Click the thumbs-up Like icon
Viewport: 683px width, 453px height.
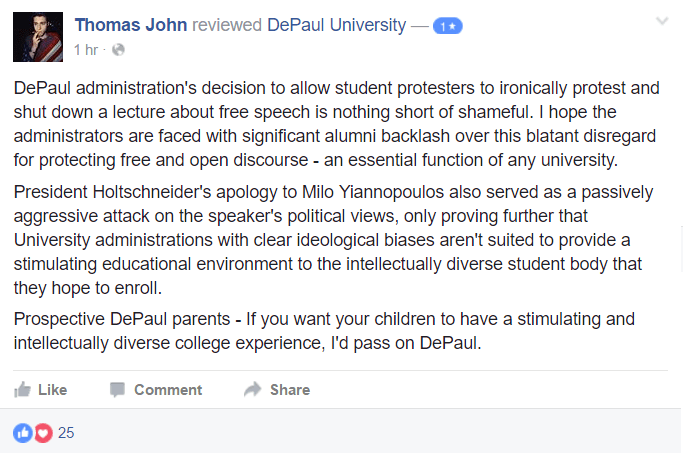[x=22, y=389]
